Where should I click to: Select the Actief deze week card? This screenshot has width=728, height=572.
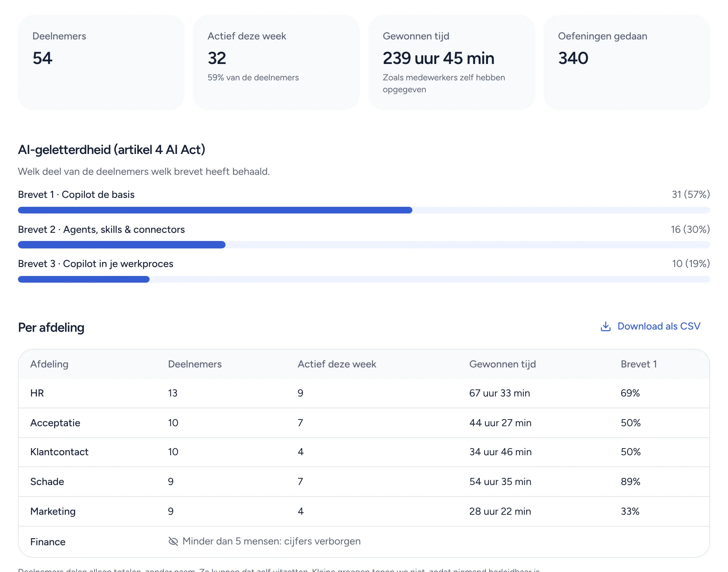pos(276,62)
